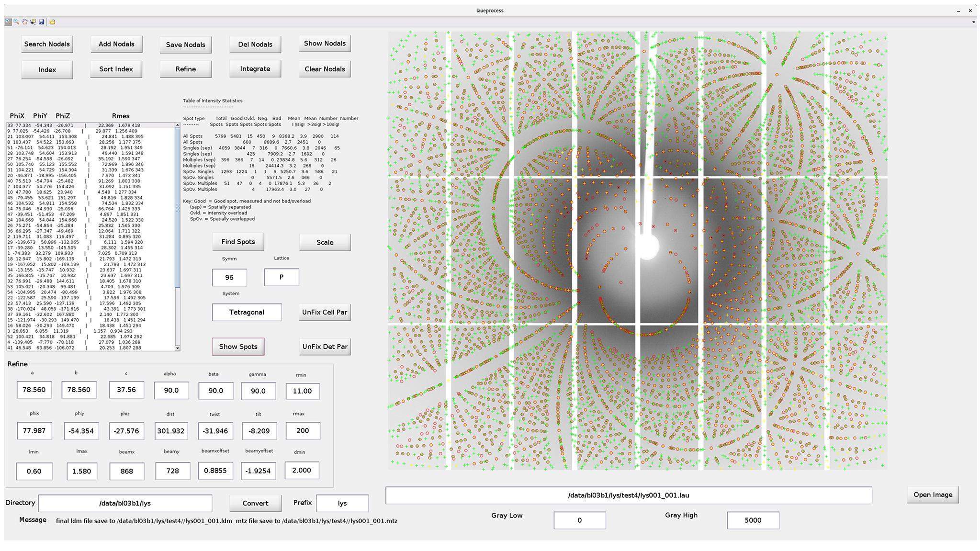Click the Del Nodals button
980x551 pixels.
point(255,45)
